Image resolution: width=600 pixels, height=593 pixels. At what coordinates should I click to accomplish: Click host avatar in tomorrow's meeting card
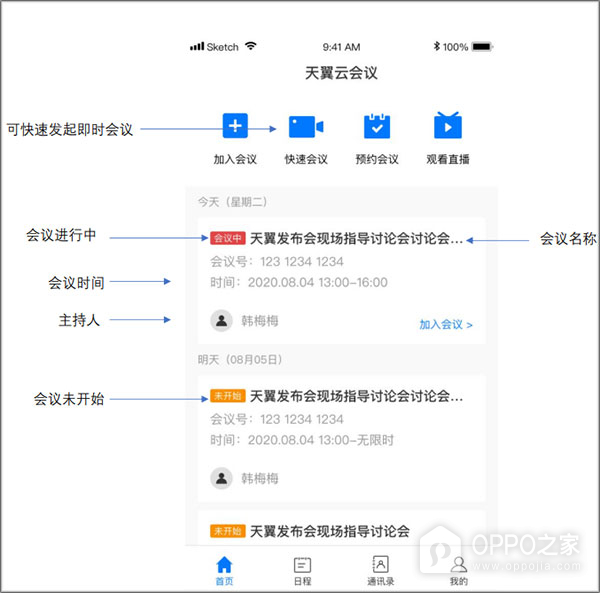(x=222, y=478)
